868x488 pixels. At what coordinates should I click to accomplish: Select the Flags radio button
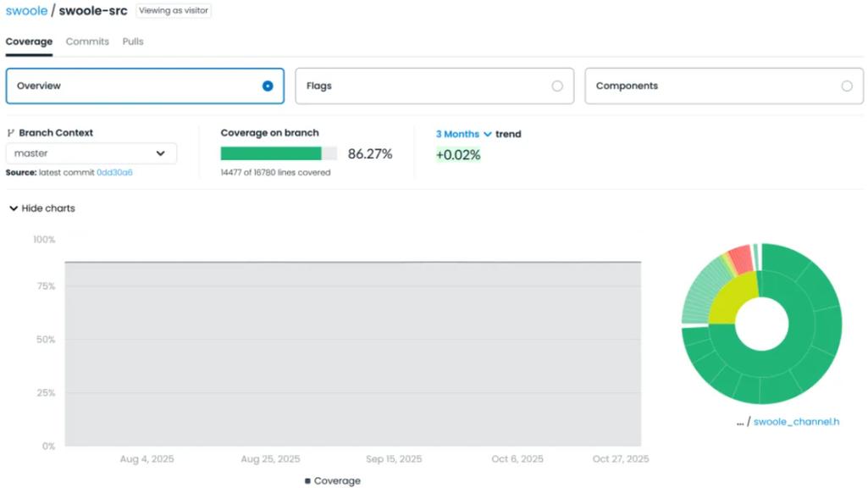point(557,86)
